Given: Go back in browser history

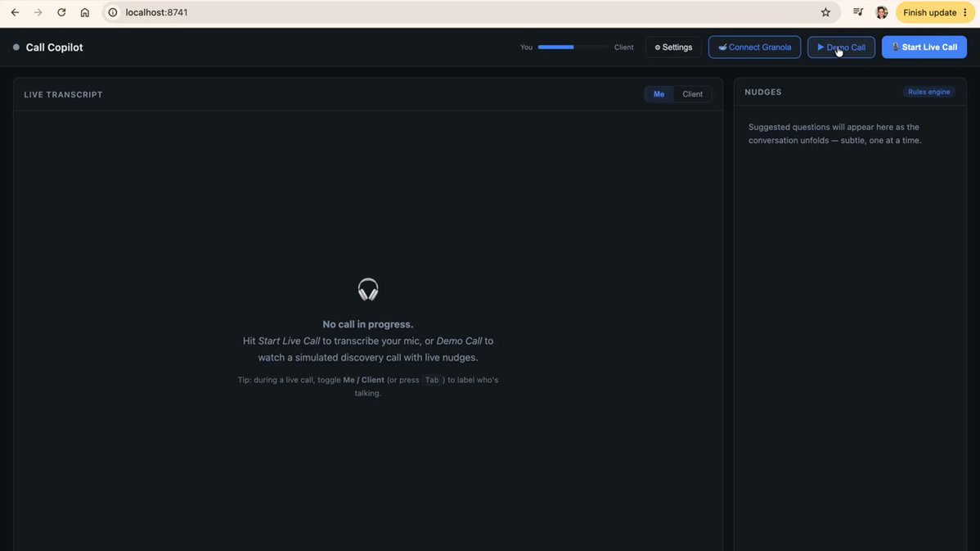Looking at the screenshot, I should click(15, 12).
